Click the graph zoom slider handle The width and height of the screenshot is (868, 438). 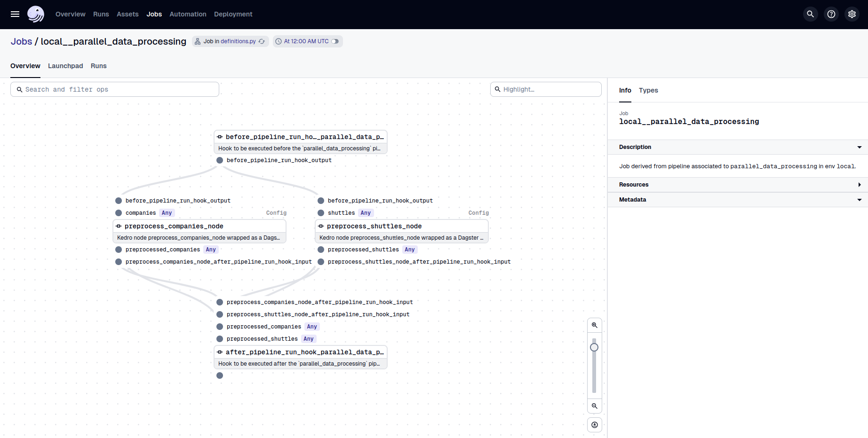click(594, 347)
